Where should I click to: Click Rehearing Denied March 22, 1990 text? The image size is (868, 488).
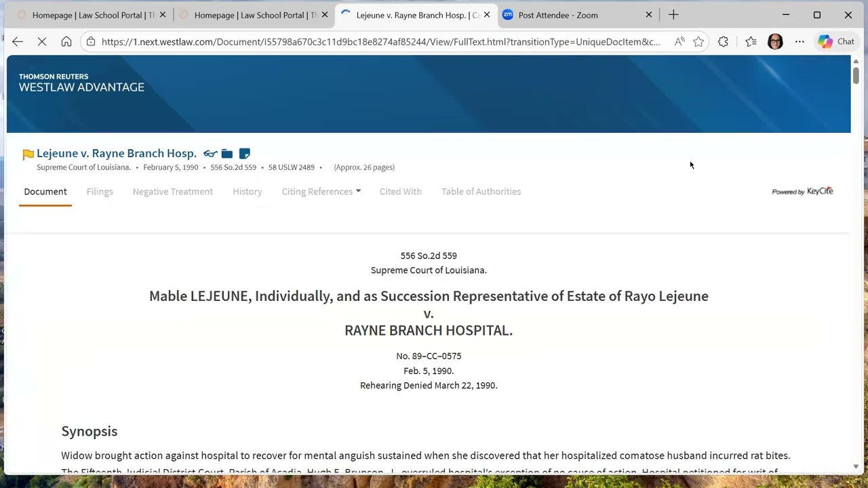coord(429,385)
